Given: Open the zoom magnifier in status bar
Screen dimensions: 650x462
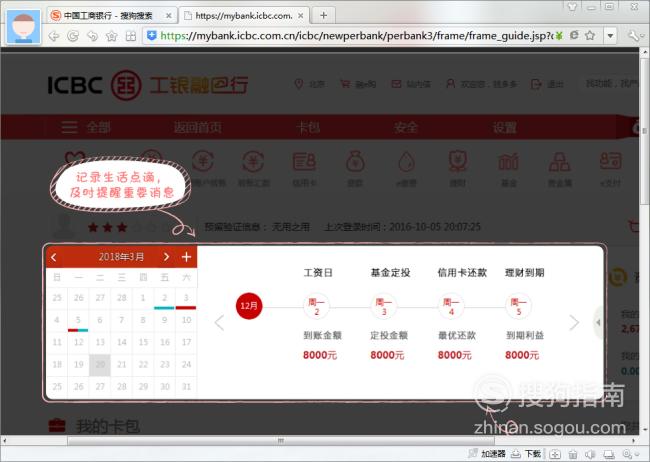Looking at the screenshot, I should coord(627,454).
